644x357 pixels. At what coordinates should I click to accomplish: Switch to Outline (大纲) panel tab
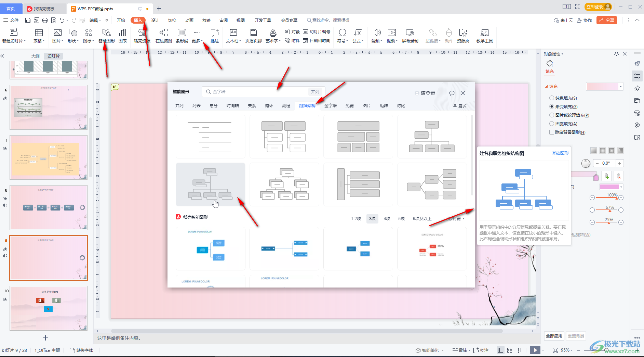coord(36,56)
